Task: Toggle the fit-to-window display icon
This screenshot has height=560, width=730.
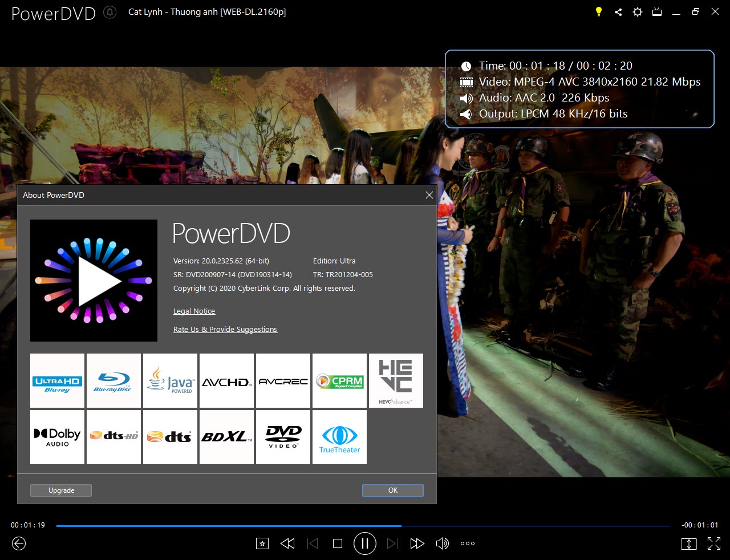Action: coord(689,543)
